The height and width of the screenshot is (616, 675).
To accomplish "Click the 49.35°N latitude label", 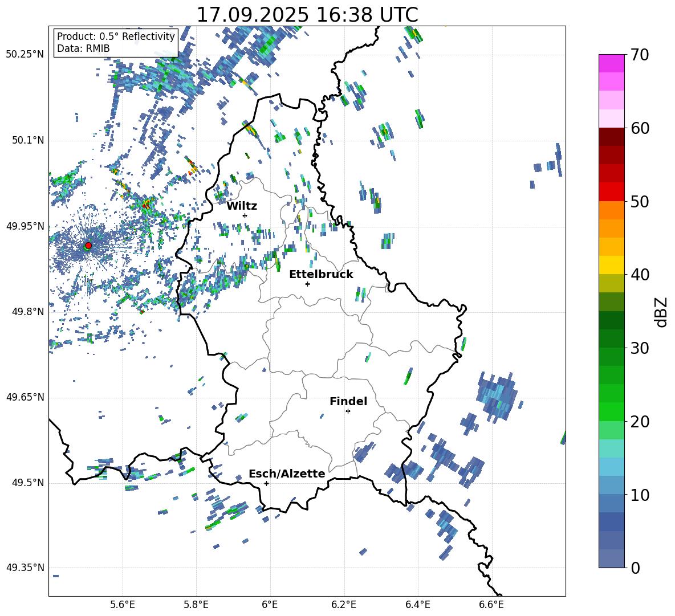I will tap(25, 568).
